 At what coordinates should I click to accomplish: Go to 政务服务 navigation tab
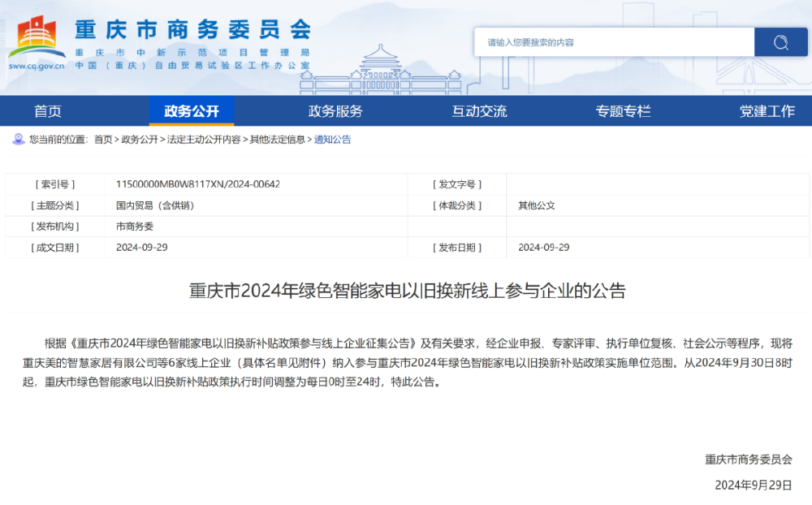[335, 111]
